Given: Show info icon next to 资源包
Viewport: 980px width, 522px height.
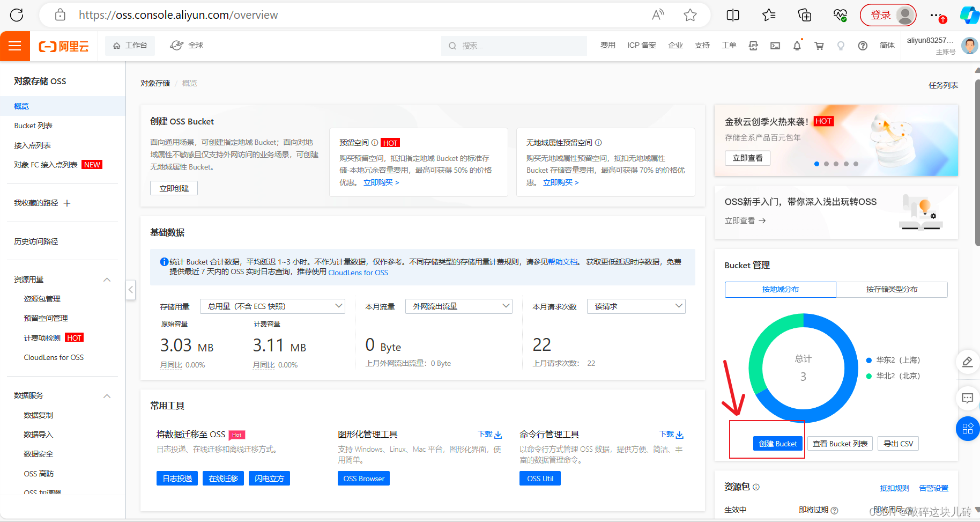Looking at the screenshot, I should pyautogui.click(x=756, y=487).
